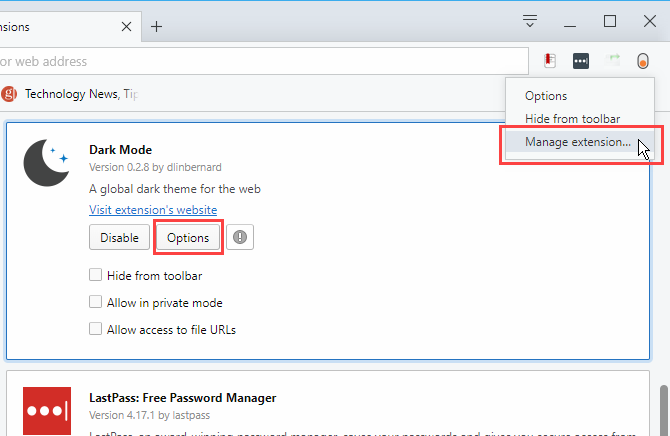Select Manage extension... menu entry
This screenshot has width=670, height=436.
pos(580,142)
